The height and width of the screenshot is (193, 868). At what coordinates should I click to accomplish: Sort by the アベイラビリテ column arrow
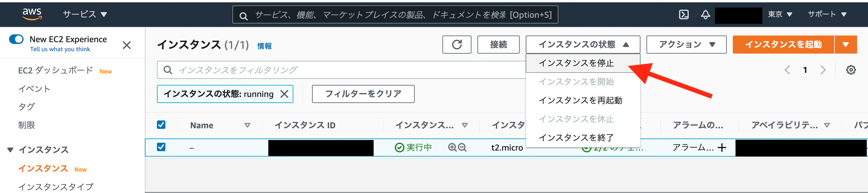(x=827, y=125)
